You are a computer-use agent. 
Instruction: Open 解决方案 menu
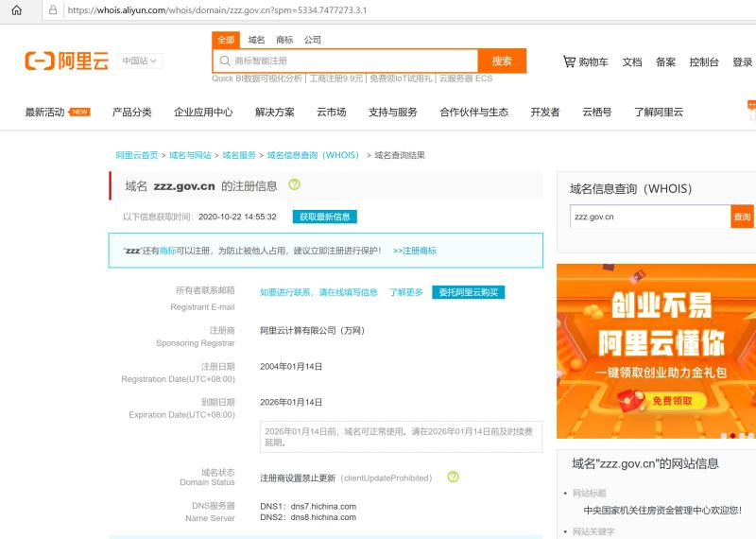coord(275,112)
